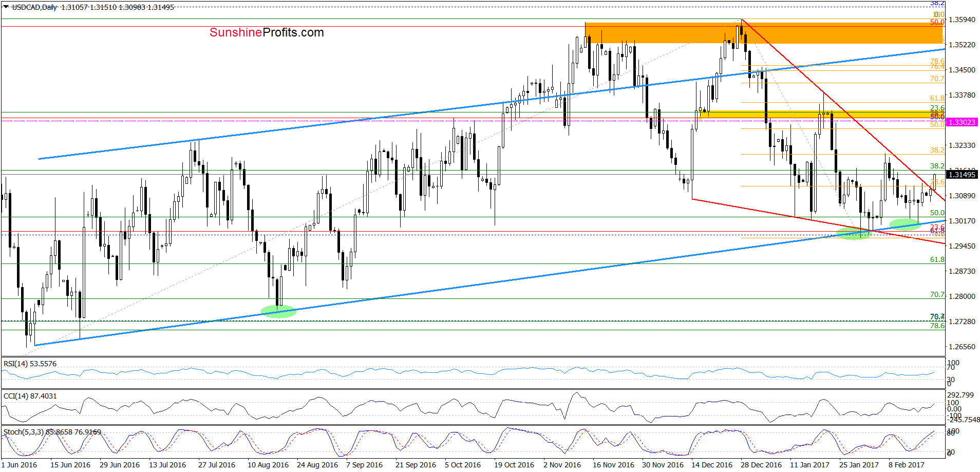This screenshot has height=472, width=980.
Task: Click the 30 Nov 2016 date label
Action: coord(663,465)
